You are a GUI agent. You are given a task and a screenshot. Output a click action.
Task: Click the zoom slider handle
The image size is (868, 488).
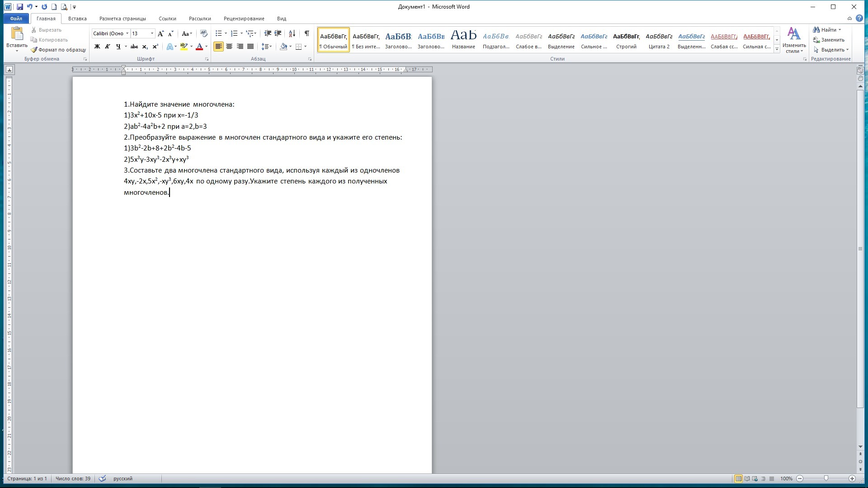[x=826, y=479]
